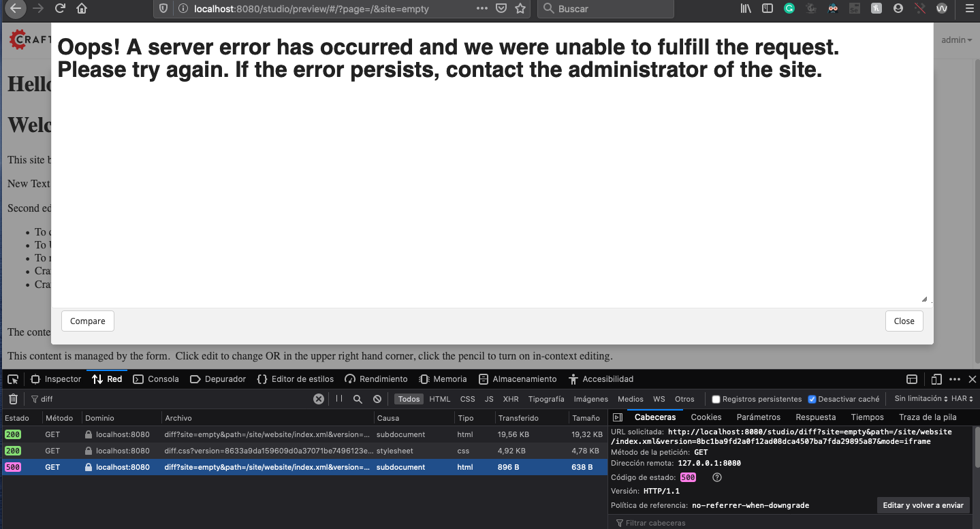980x529 pixels.
Task: Click the Compare button
Action: point(87,321)
